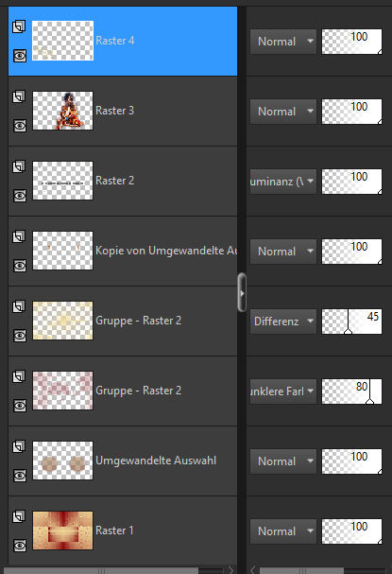Click layer type icon of the 80-opacity Gruppe layer
This screenshot has height=574, width=392.
point(19,376)
